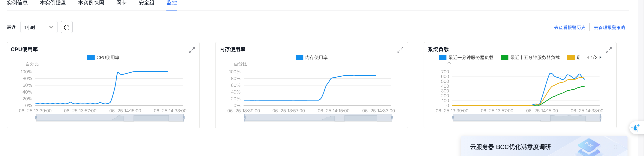Screen dimensions: 644x156
Task: Expand the 系统负载 chart to fullscreen
Action: tap(609, 50)
